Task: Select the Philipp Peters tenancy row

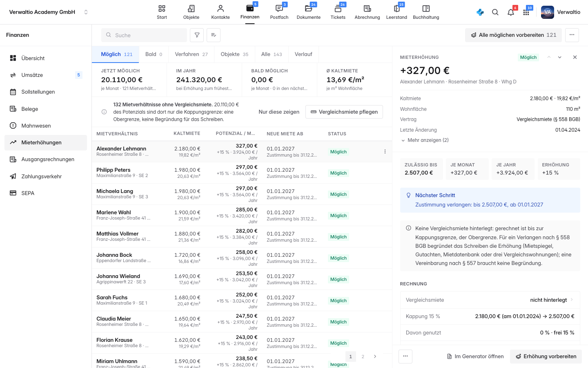Action: point(242,173)
